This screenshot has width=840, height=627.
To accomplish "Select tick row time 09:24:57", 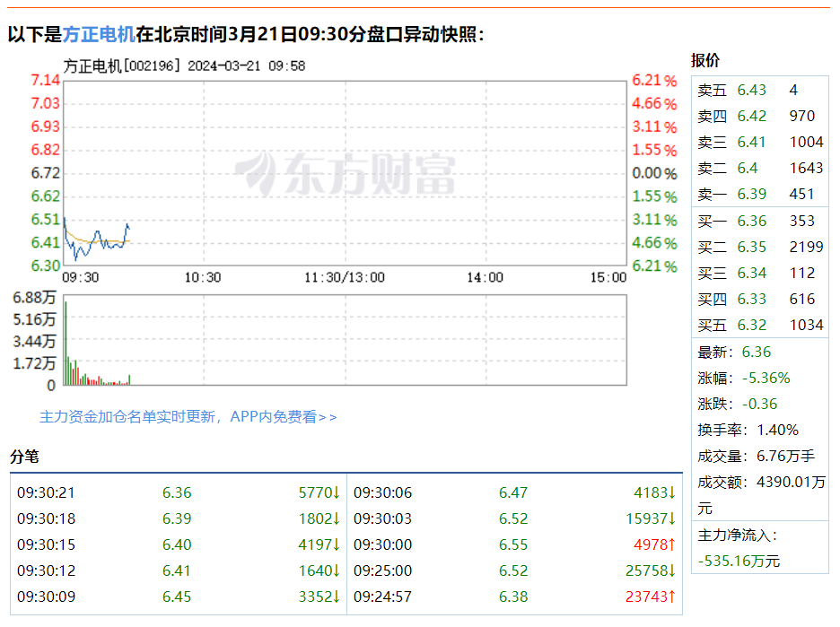I will point(382,597).
